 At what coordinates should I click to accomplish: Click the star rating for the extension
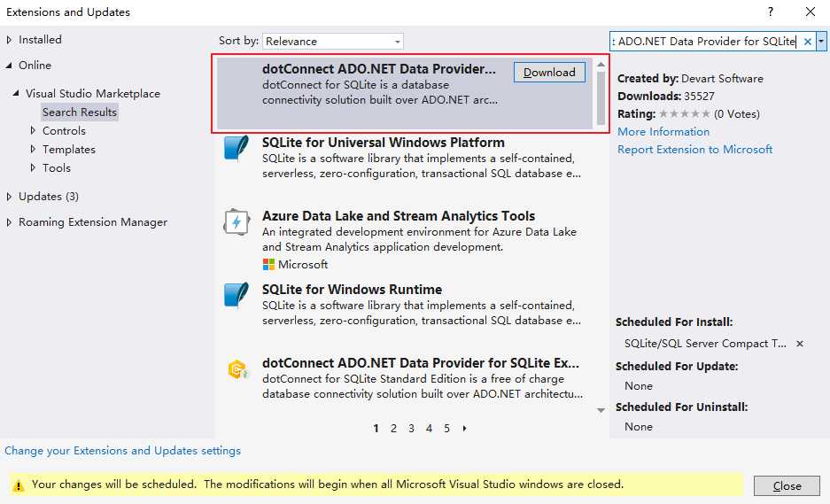(x=685, y=114)
